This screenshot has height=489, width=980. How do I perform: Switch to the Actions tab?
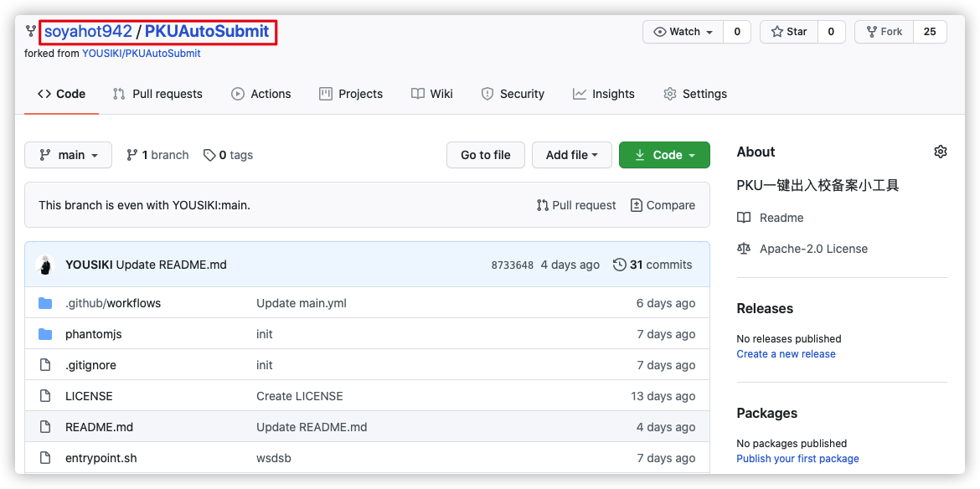pos(260,95)
